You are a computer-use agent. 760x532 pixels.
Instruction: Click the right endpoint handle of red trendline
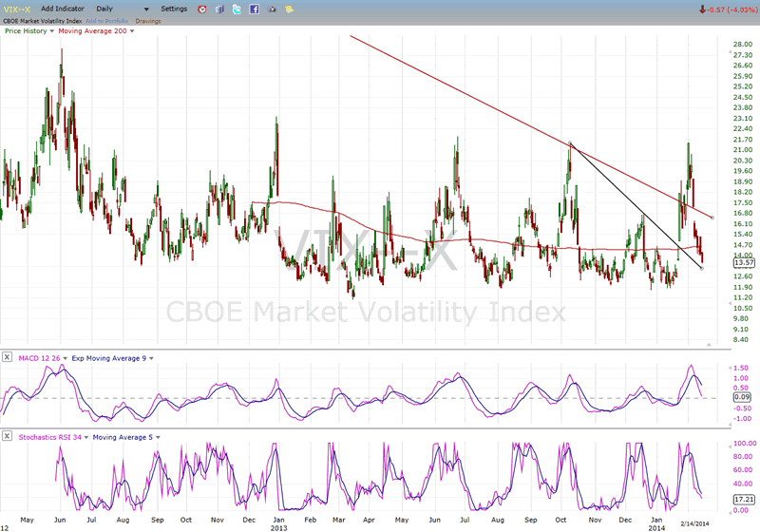712,218
